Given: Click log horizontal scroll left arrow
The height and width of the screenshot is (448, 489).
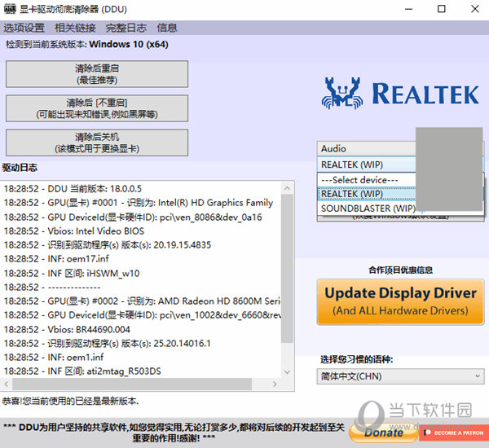Looking at the screenshot, I should click(x=7, y=384).
